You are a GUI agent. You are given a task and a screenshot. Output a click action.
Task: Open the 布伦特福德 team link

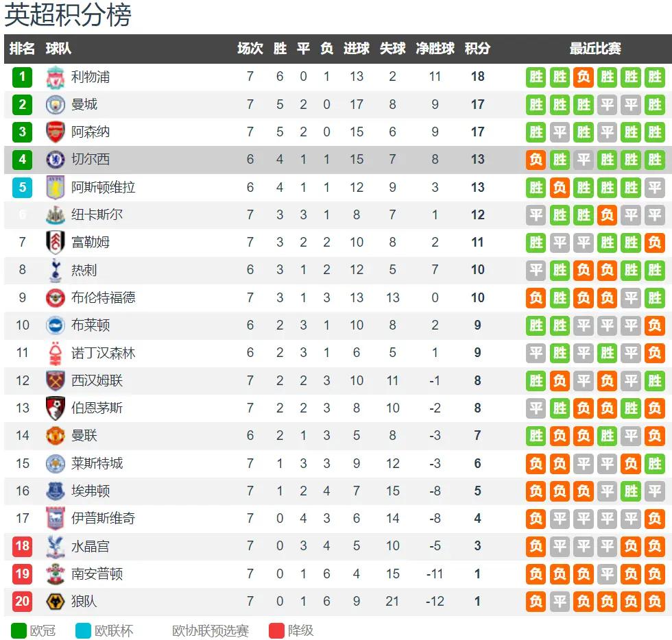[104, 297]
